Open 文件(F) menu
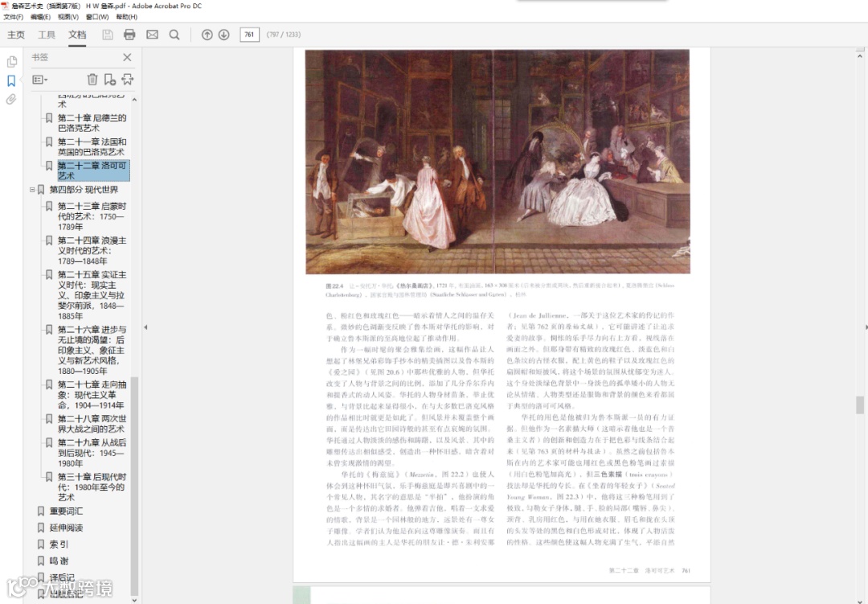The image size is (868, 604). click(x=14, y=17)
